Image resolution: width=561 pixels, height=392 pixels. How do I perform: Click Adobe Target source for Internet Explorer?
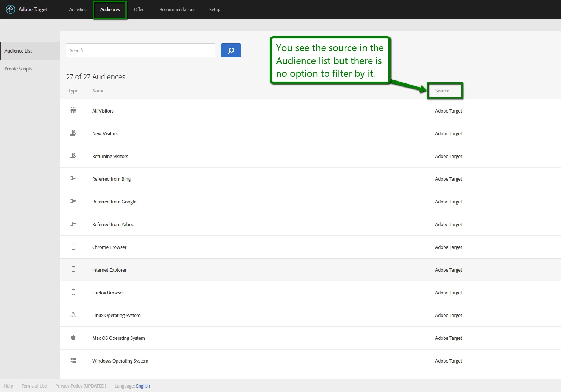pyautogui.click(x=448, y=270)
